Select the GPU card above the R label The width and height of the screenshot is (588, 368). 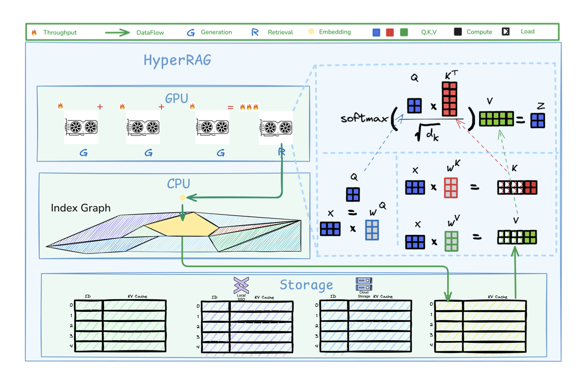point(276,127)
